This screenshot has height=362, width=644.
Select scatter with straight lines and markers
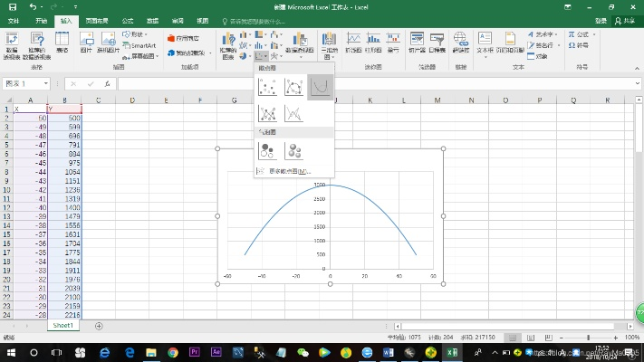(267, 113)
